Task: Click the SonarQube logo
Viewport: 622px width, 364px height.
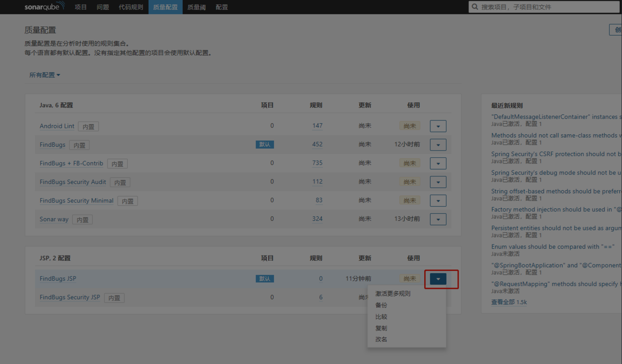Action: [x=44, y=7]
